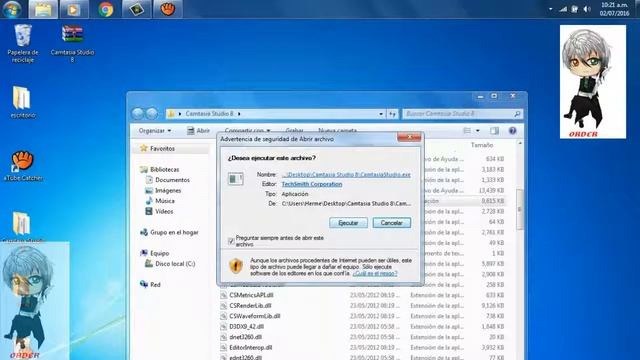The height and width of the screenshot is (360, 640).
Task: Close the security warning dialog
Action: [x=409, y=137]
